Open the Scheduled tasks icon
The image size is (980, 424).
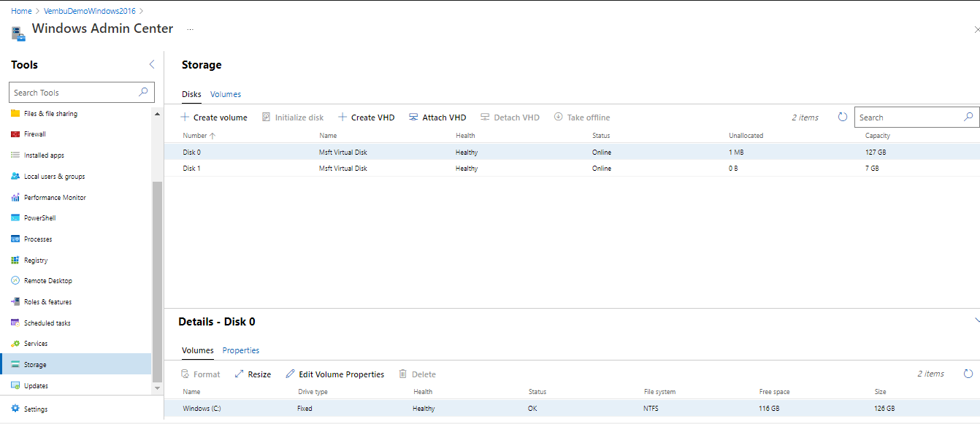15,323
